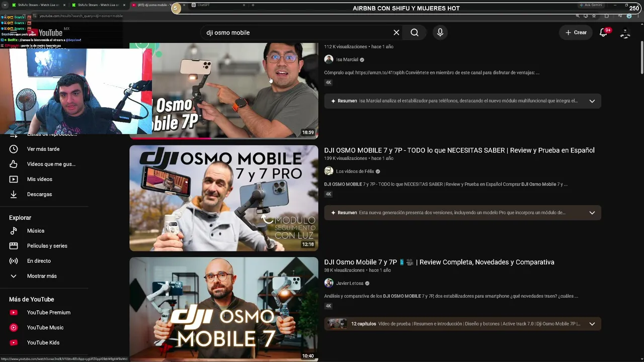Viewport: 644px width, 362px height.
Task: Open the browser tab search dropdown arrow
Action: (x=6, y=5)
